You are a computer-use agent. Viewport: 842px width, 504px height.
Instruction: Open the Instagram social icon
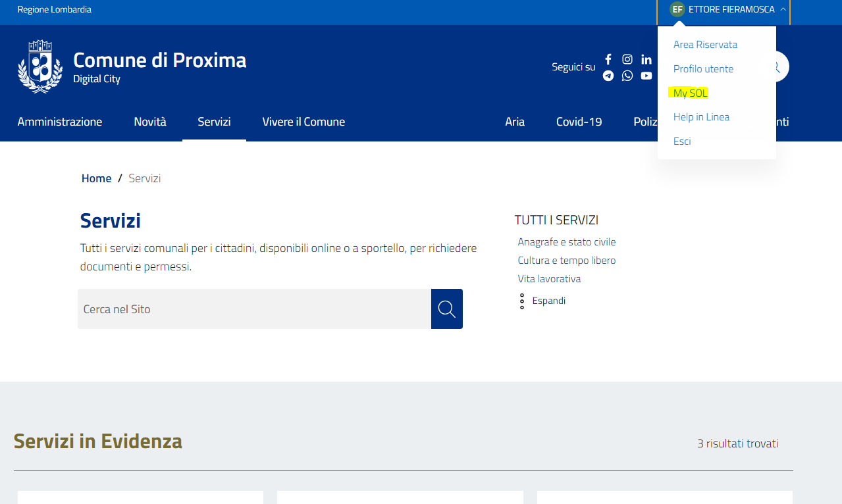[x=627, y=59]
